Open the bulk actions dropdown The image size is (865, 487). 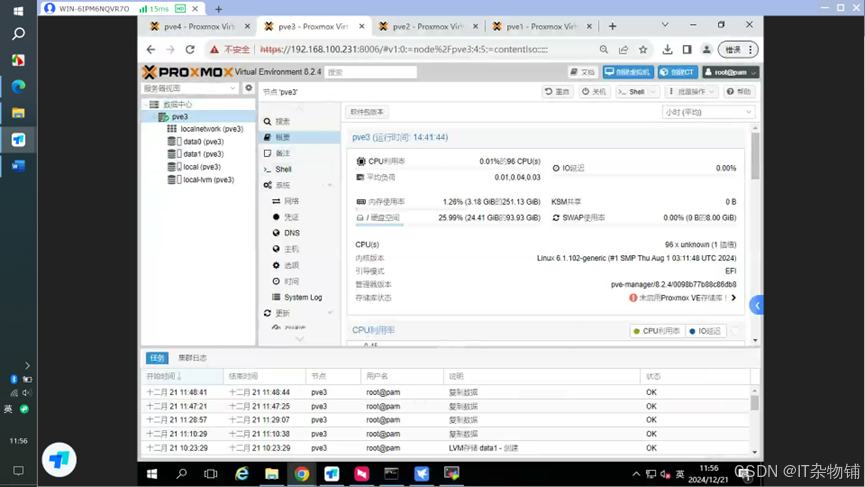pos(692,92)
